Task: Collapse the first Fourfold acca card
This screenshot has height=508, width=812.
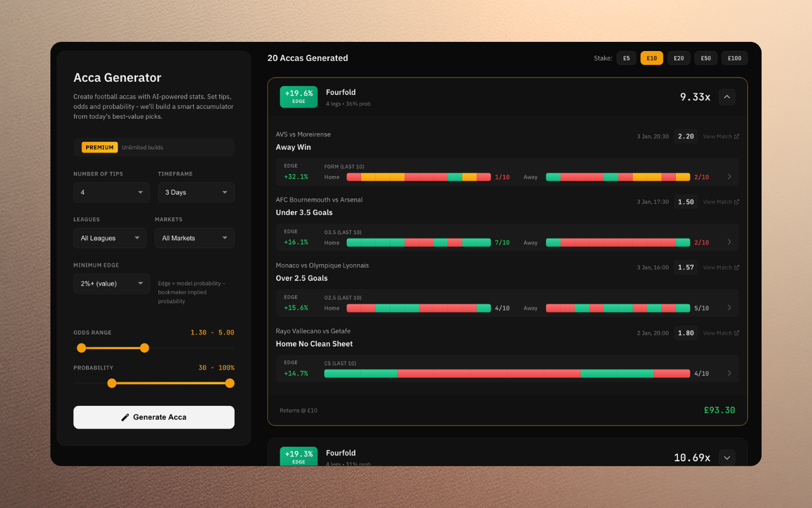Action: coord(726,97)
